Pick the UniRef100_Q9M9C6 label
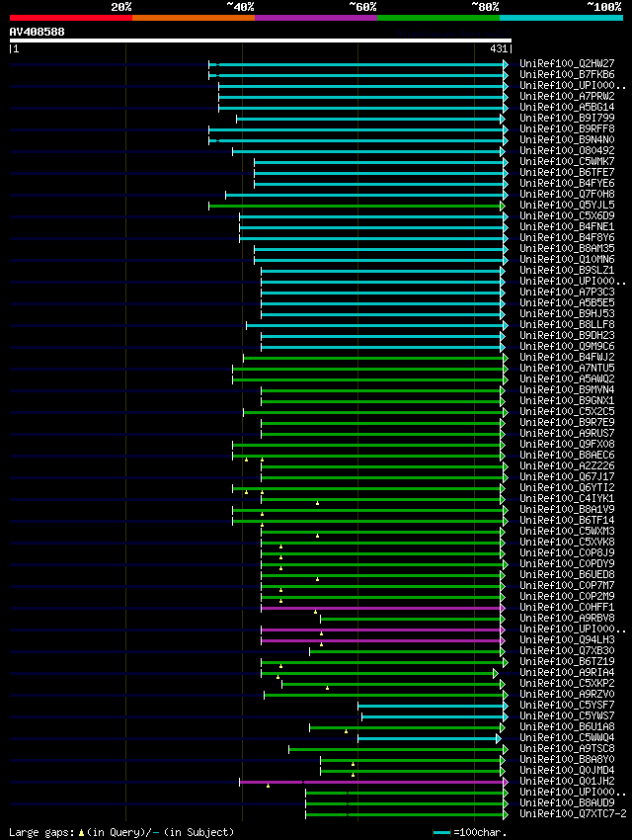 click(x=567, y=346)
